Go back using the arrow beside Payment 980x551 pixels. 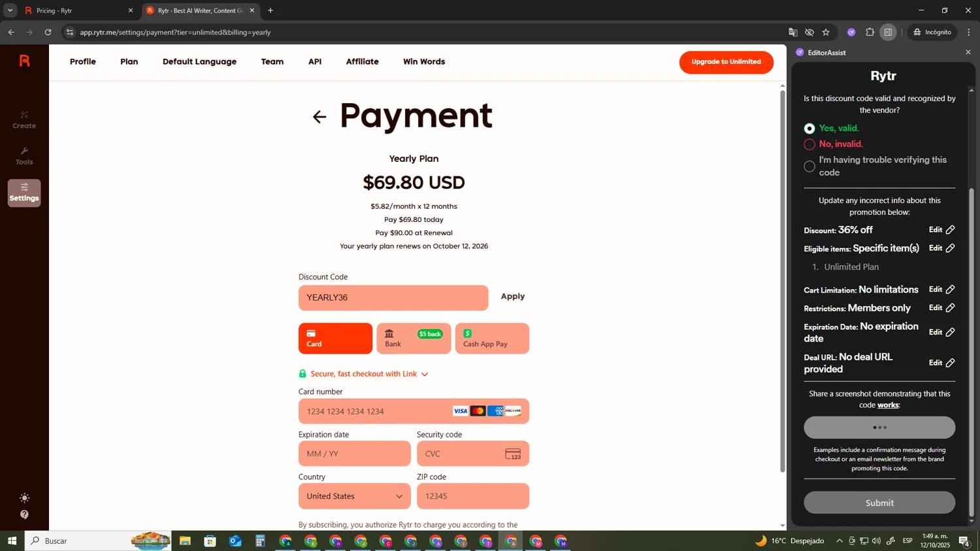coord(319,117)
